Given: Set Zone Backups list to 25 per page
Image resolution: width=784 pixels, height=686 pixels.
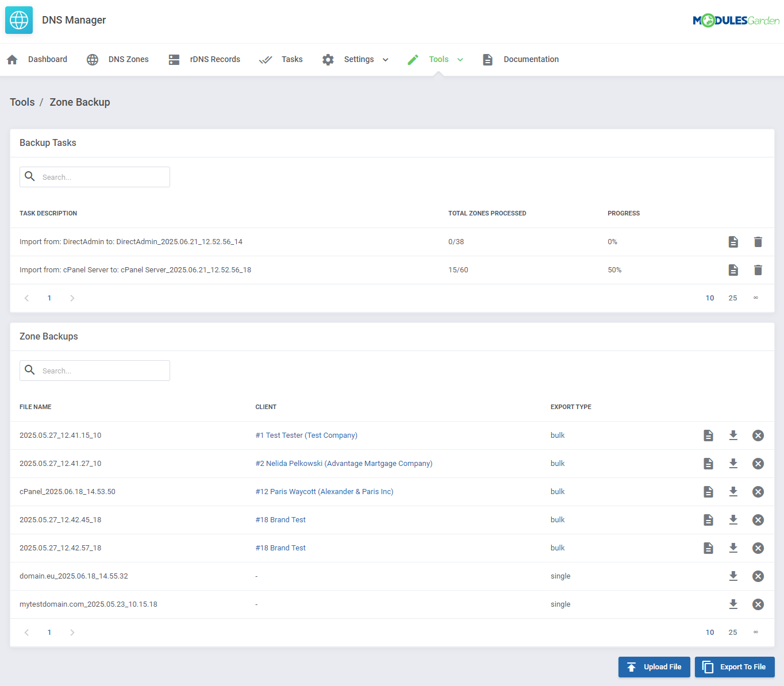Looking at the screenshot, I should tap(733, 632).
